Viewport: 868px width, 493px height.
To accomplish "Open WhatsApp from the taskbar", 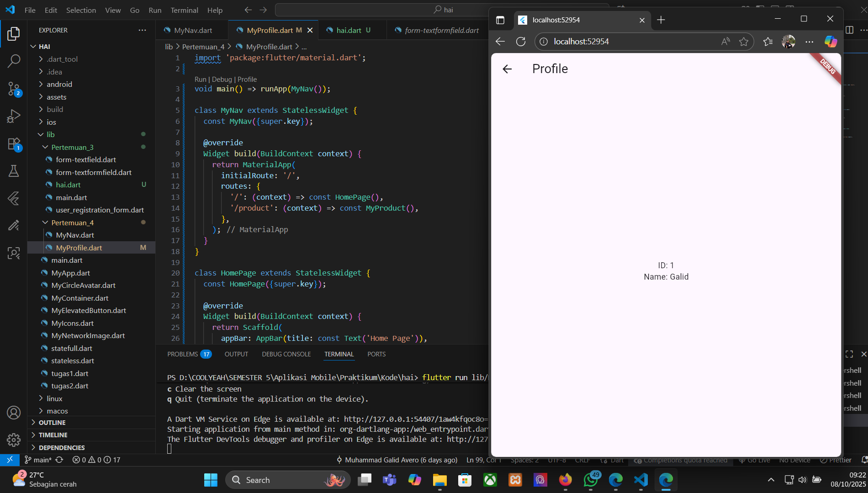I will (x=591, y=480).
